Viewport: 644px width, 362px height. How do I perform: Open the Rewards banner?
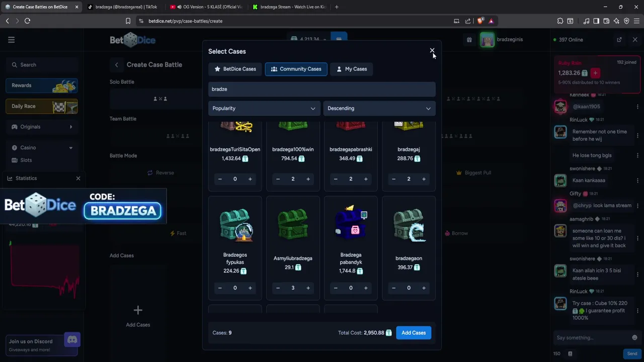42,85
